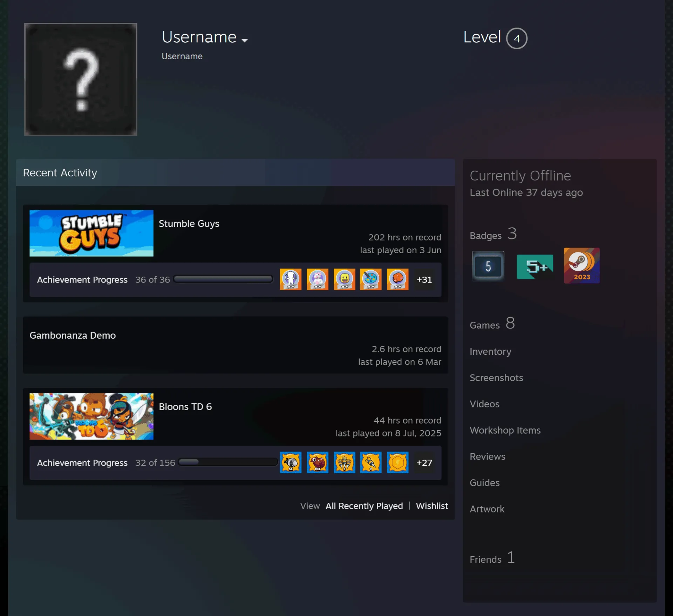The image size is (673, 616).
Task: Open first Stumble Guys achievement icon
Action: (x=291, y=279)
